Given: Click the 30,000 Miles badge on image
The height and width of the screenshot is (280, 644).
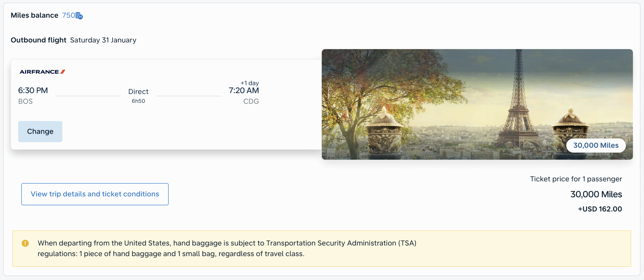Looking at the screenshot, I should coord(596,145).
